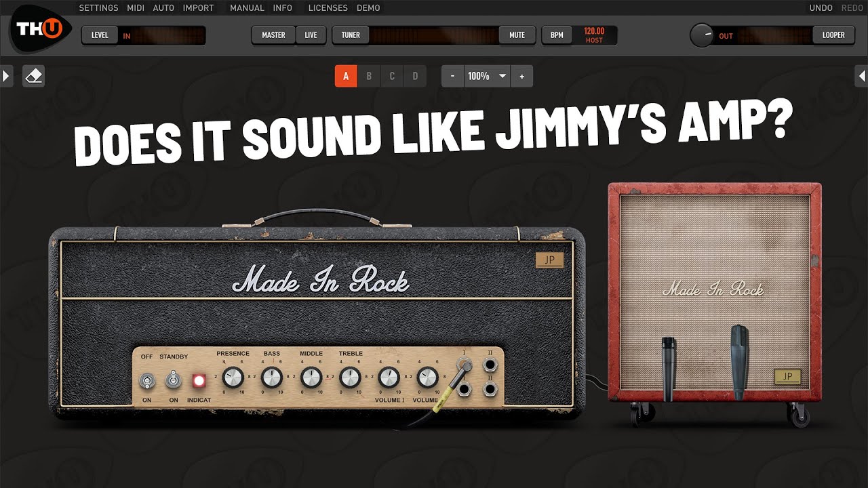Click the BASS knob
The height and width of the screenshot is (488, 868).
pyautogui.click(x=272, y=377)
